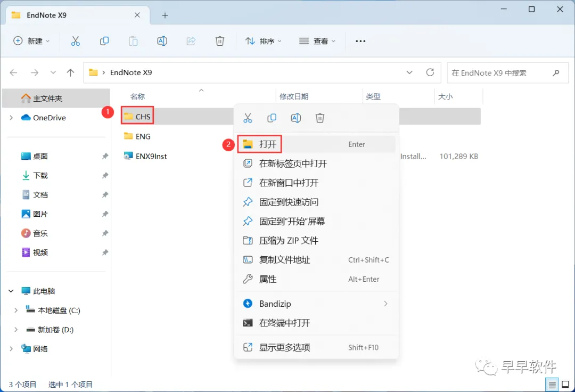The image size is (575, 392).
Task: Click the search magnifier icon
Action: coord(556,72)
